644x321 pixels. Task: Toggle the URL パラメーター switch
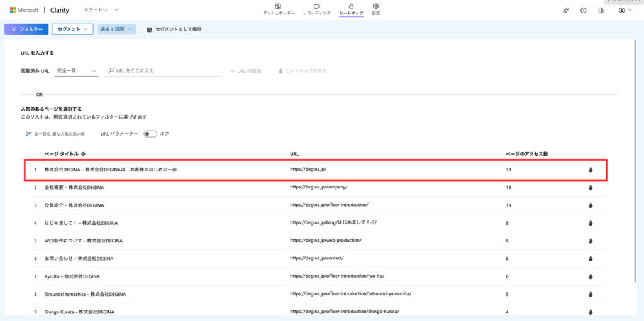tap(150, 134)
